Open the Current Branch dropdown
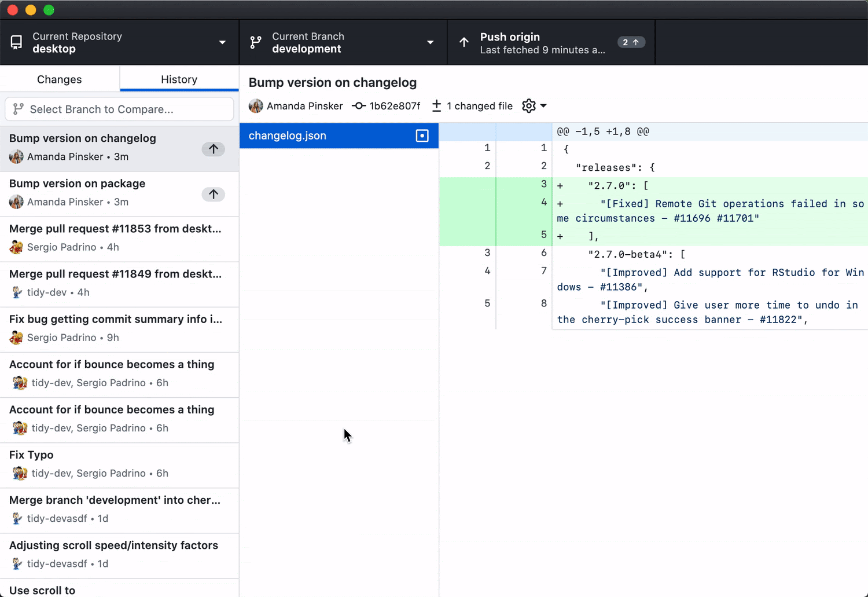The image size is (868, 597). click(430, 42)
